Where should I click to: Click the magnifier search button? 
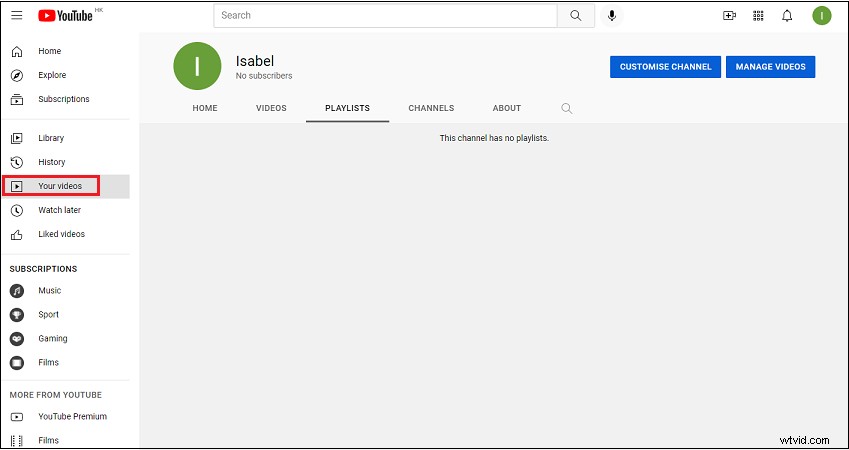tap(576, 16)
